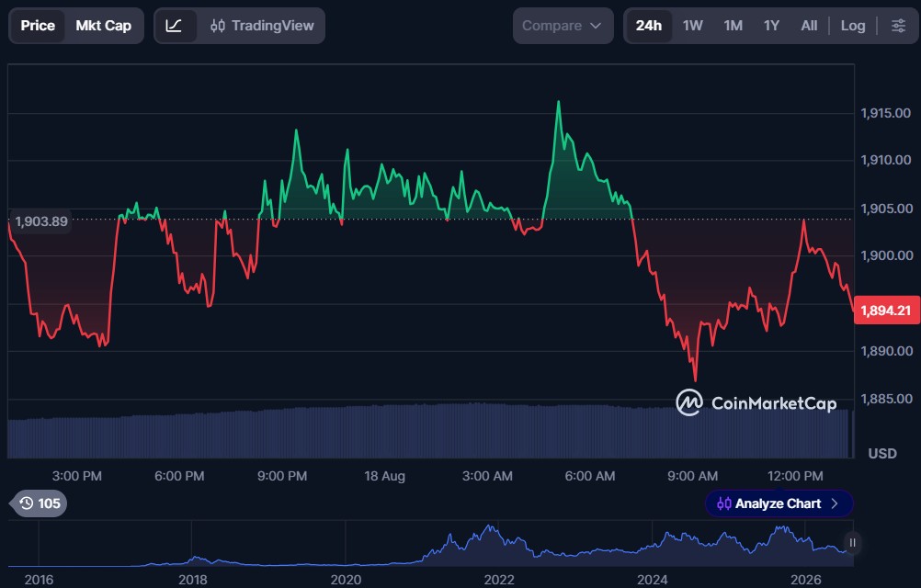Screen dimensions: 921x588
Task: Toggle the Log scale option
Action: (x=852, y=26)
